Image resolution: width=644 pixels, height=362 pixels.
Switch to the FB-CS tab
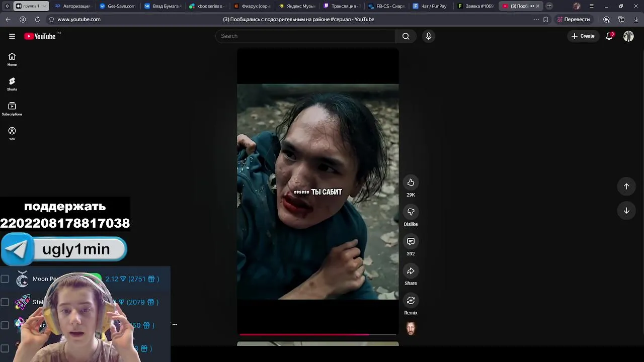tap(387, 6)
